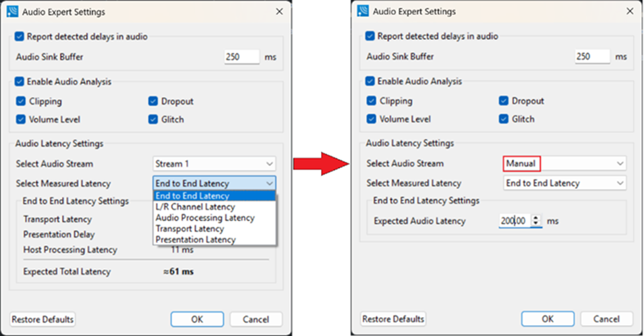Click OK in the right dialog
This screenshot has width=644, height=336.
pos(548,318)
